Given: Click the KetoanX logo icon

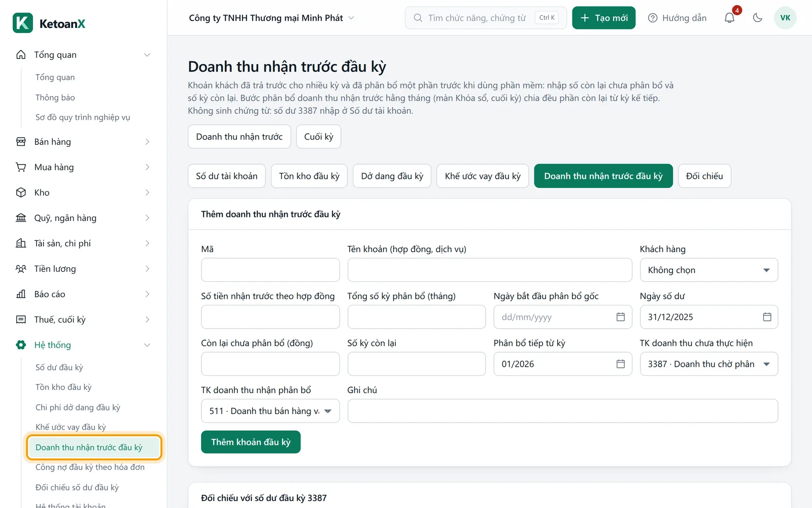Looking at the screenshot, I should pyautogui.click(x=23, y=23).
